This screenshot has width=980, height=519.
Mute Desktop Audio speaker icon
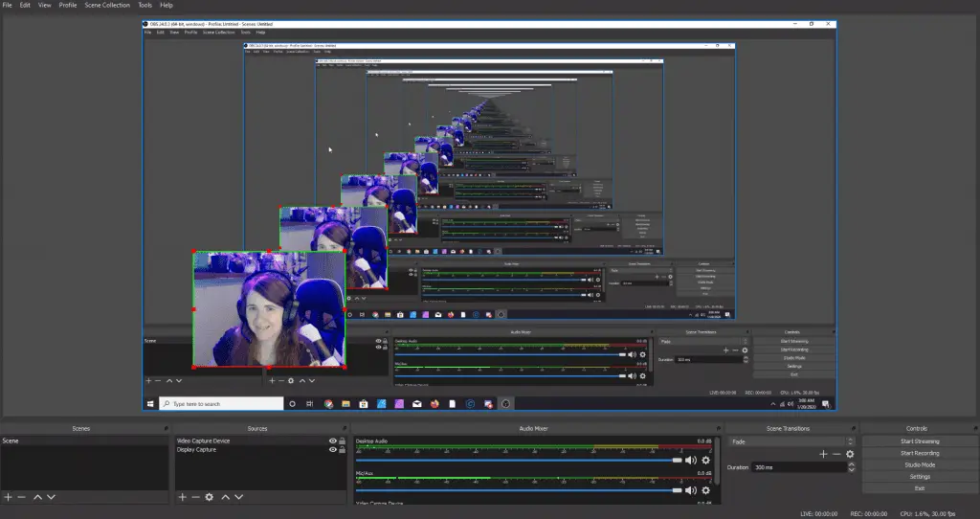pyautogui.click(x=691, y=460)
